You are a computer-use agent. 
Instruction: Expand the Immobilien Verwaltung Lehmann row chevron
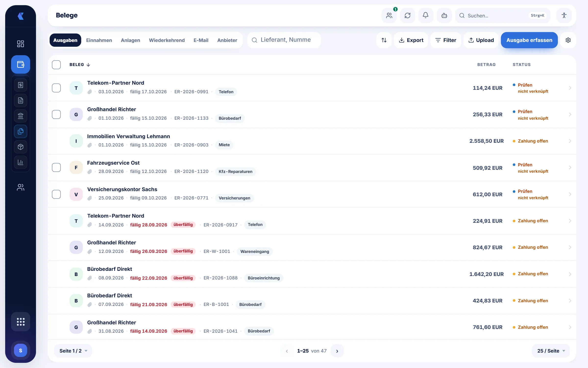570,141
